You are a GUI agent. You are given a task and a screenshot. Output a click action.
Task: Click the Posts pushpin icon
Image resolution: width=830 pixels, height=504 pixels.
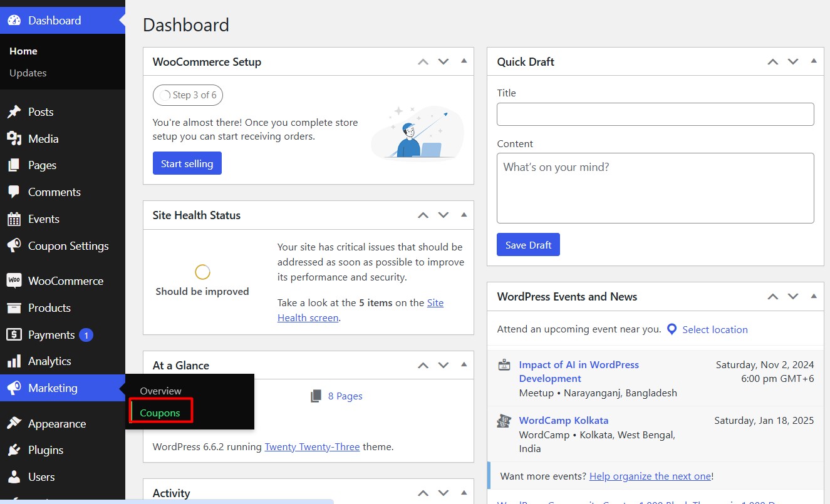14,112
